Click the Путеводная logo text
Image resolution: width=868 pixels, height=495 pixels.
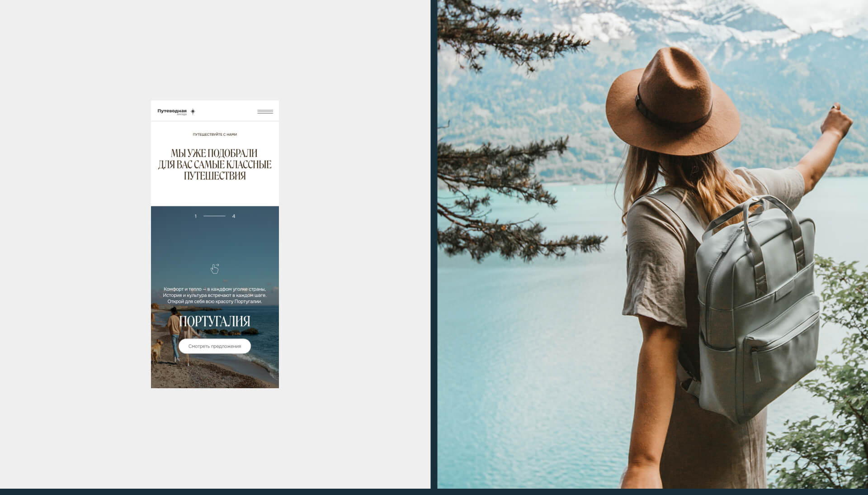pos(172,111)
